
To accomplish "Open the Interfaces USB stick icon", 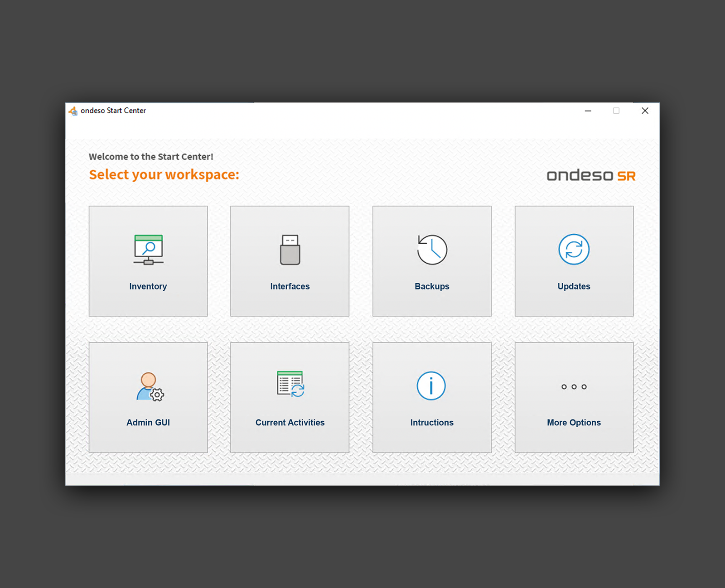I will tap(290, 250).
